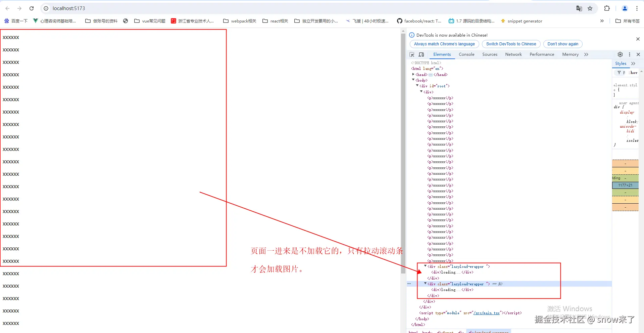
Task: Open the Extensions puzzle icon
Action: 607,8
